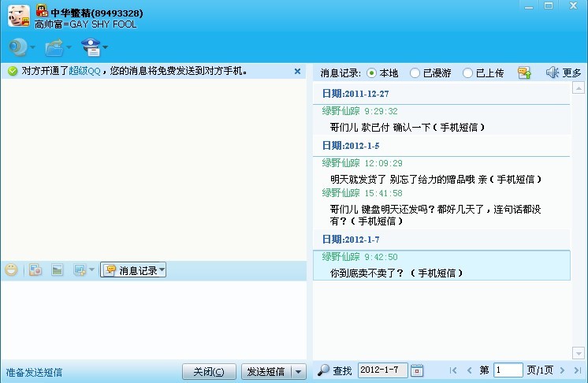Click the 准备发送短信 status text
Image resolution: width=588 pixels, height=383 pixels.
(x=34, y=373)
